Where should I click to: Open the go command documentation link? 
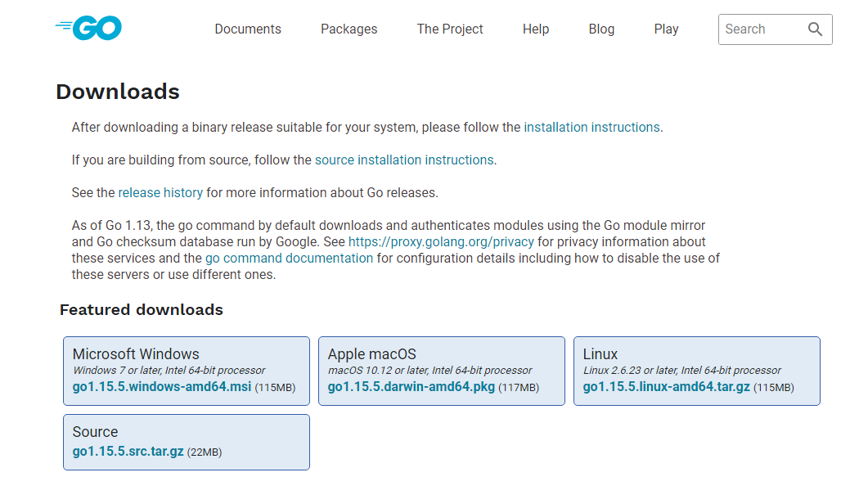point(289,259)
